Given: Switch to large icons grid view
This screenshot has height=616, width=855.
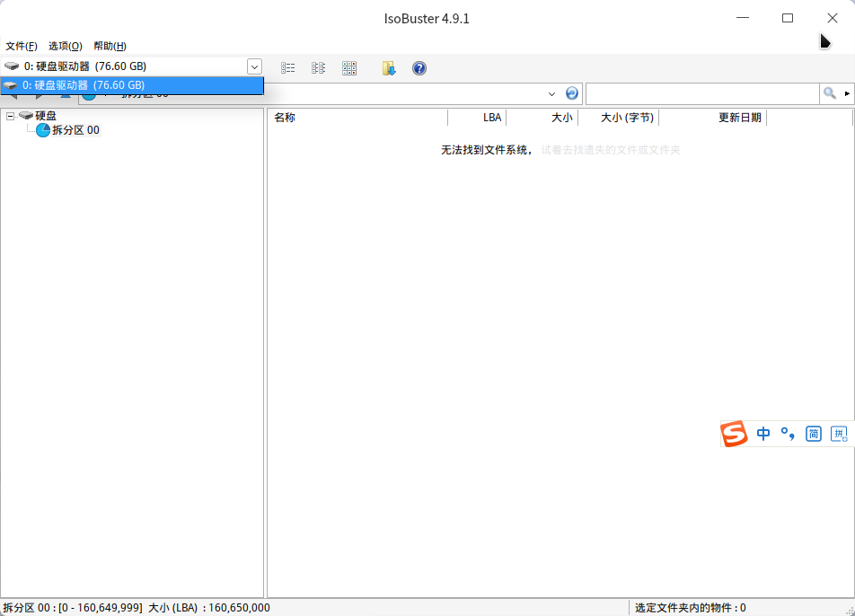Looking at the screenshot, I should 349,68.
